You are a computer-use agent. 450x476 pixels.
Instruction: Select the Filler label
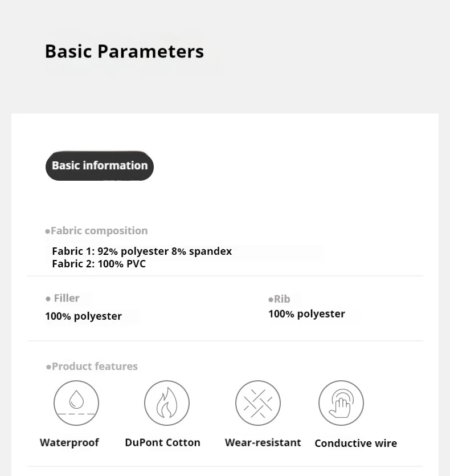(x=67, y=298)
